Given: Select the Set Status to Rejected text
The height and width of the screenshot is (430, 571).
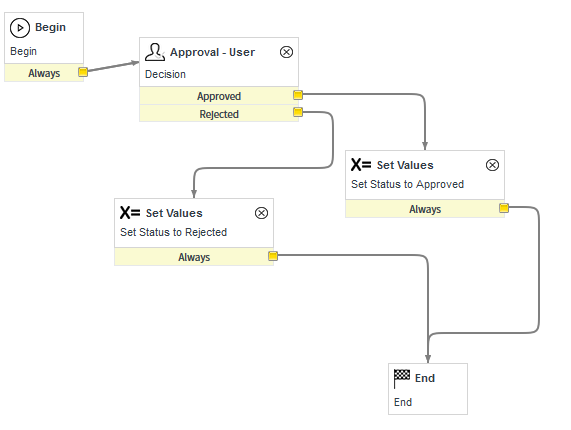Looking at the screenshot, I should 174,232.
